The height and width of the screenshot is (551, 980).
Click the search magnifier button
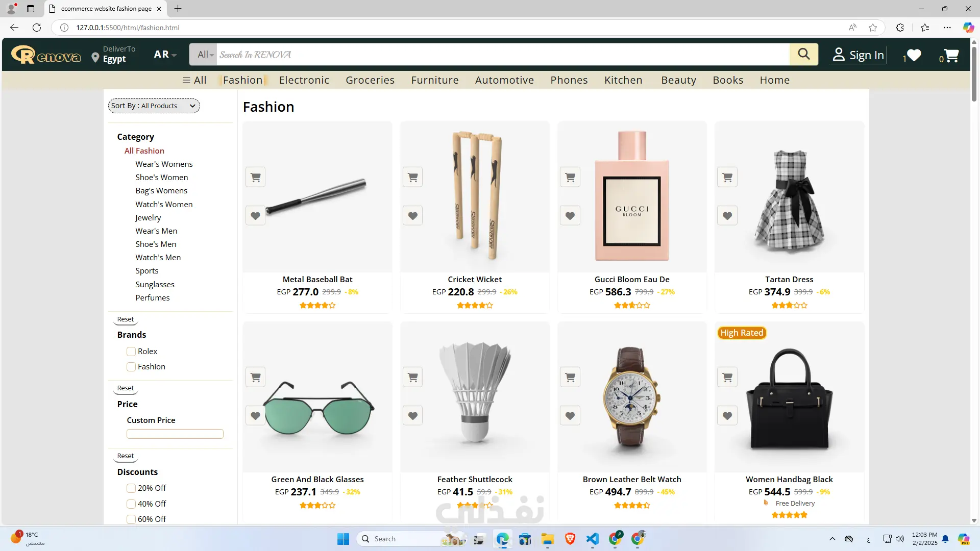(x=803, y=54)
